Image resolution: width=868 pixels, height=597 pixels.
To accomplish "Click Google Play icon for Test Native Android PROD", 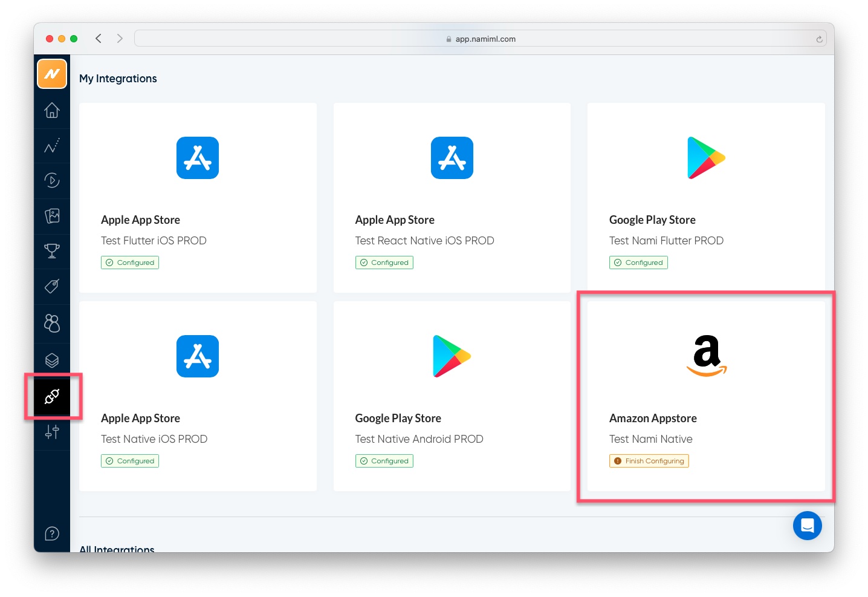I will [452, 356].
